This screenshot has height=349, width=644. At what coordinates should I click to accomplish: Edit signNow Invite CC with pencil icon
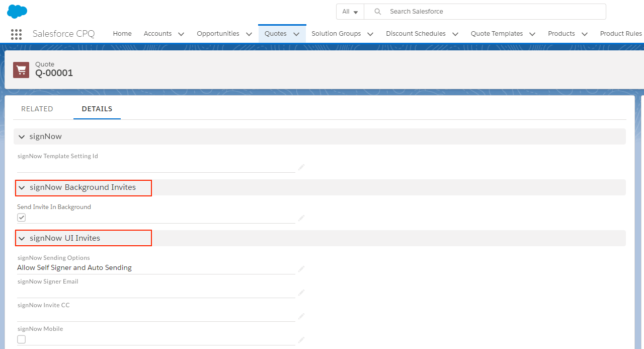click(301, 316)
